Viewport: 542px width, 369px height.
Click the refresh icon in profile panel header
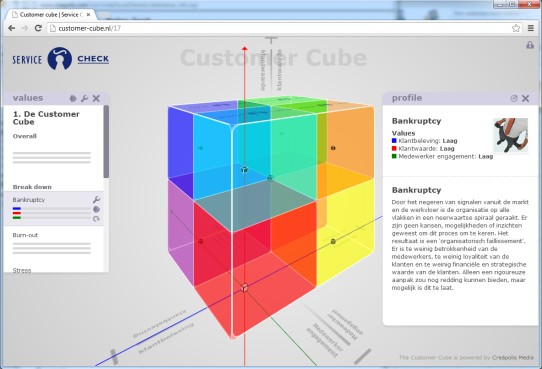coord(514,98)
